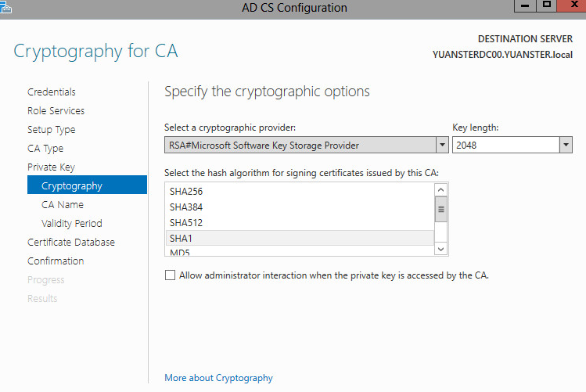
Task: Close the AD CS Configuration window
Action: coord(572,5)
